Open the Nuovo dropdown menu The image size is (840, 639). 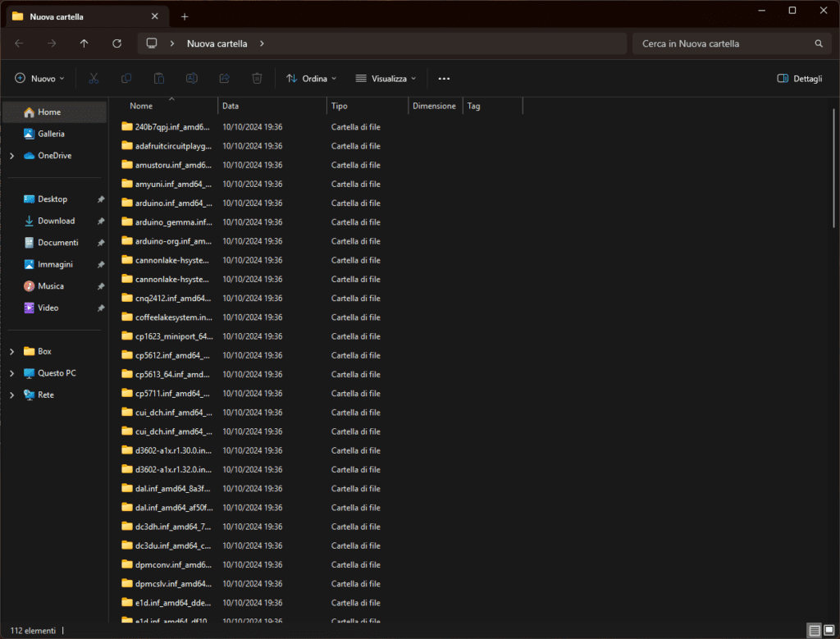click(x=39, y=79)
